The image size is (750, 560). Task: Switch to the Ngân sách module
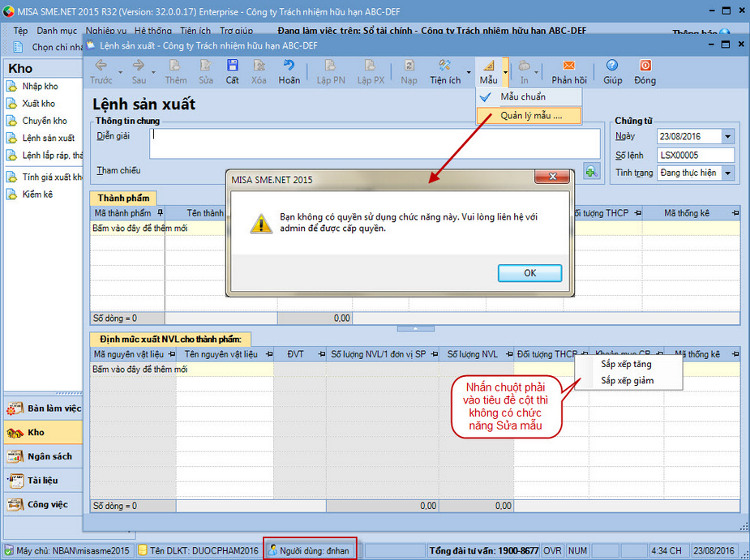(44, 456)
